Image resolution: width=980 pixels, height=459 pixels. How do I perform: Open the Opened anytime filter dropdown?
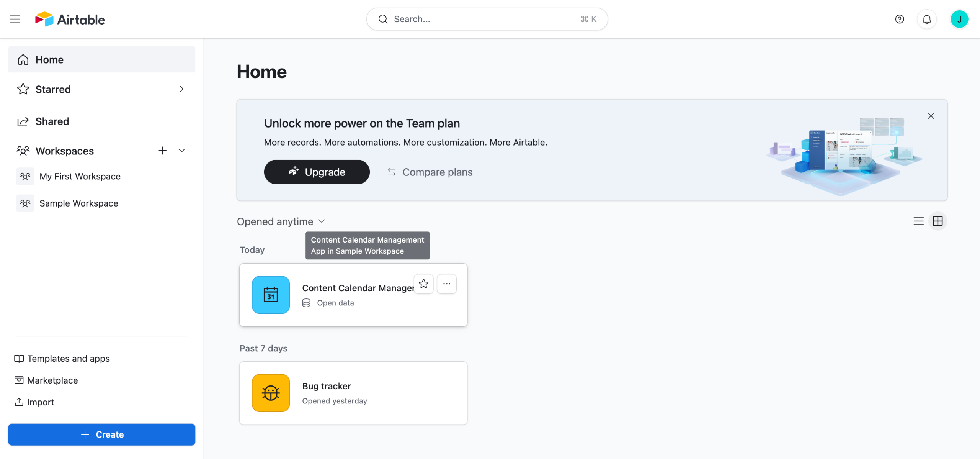coord(281,221)
